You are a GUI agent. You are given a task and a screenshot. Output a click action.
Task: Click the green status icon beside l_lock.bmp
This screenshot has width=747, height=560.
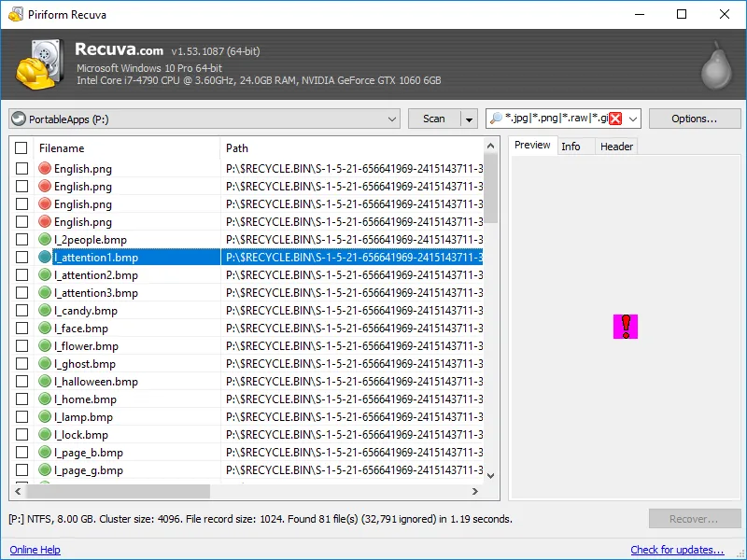click(45, 435)
